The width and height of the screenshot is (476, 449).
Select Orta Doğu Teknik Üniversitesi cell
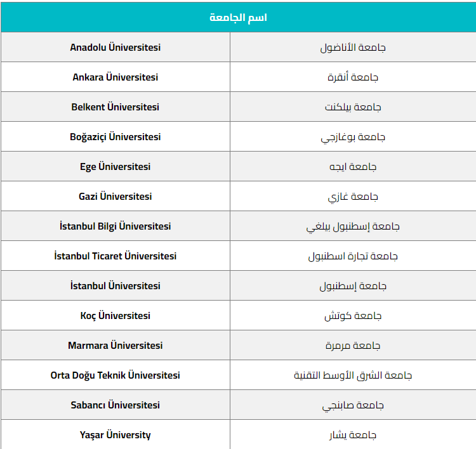point(116,375)
